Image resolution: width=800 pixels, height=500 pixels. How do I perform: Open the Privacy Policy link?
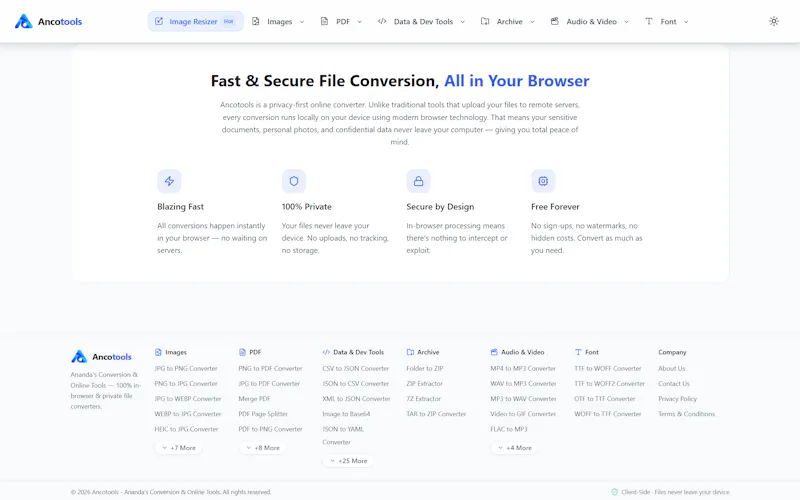tap(677, 399)
